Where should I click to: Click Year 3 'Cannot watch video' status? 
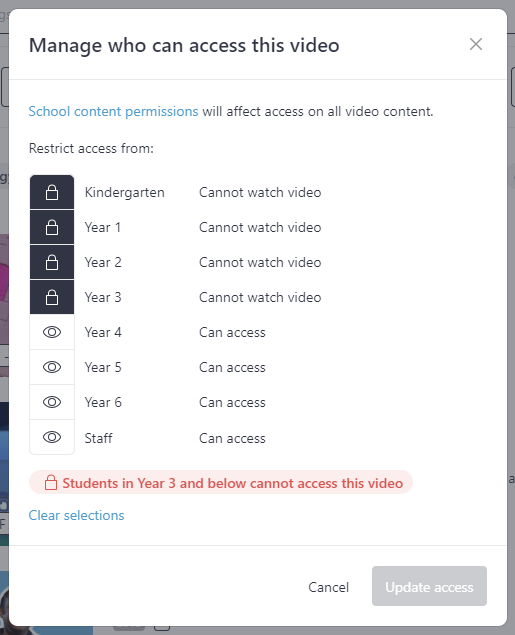[260, 297]
